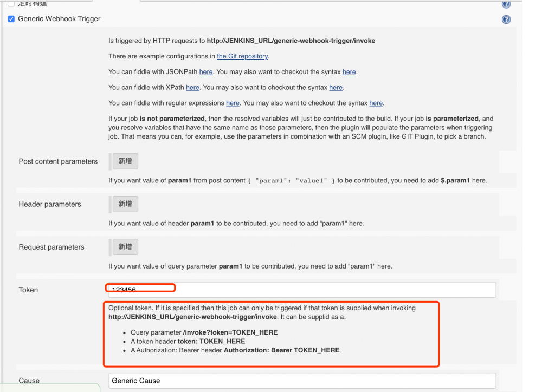
Task: Open "the Git repository" example configurations link
Action: pos(242,56)
